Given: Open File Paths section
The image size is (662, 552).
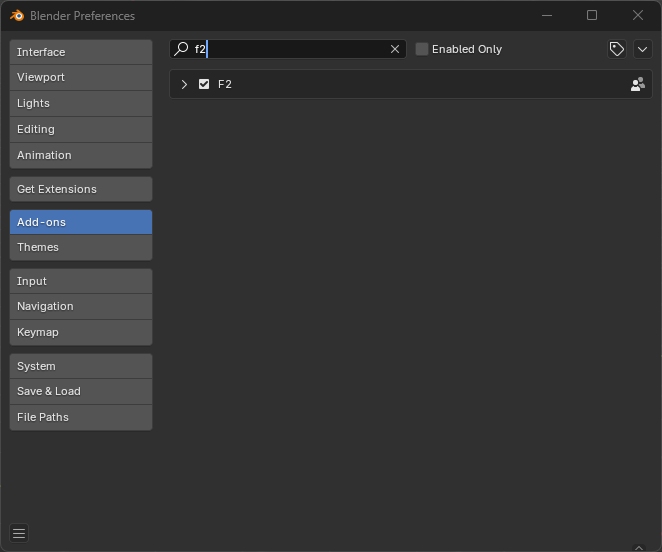Looking at the screenshot, I should click(x=81, y=417).
